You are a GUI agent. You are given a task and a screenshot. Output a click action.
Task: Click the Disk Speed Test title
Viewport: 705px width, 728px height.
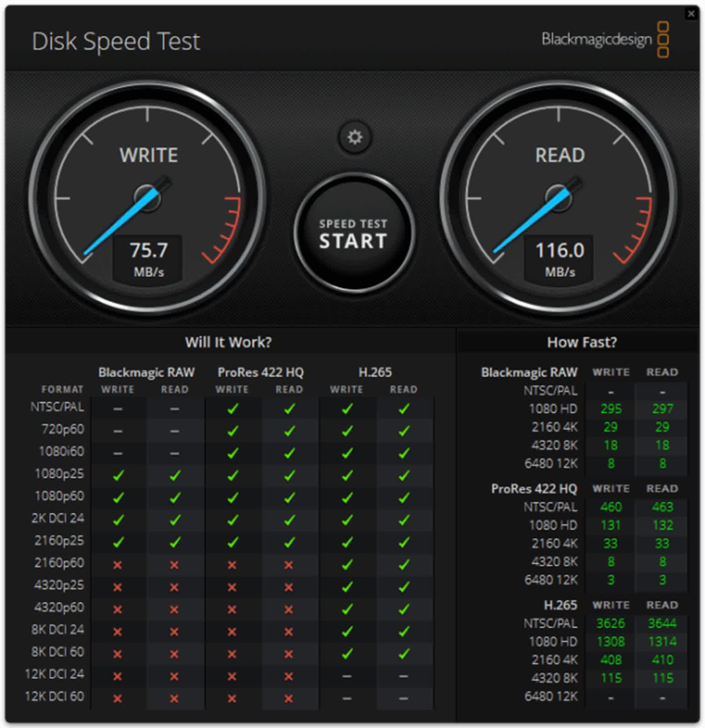(x=116, y=42)
